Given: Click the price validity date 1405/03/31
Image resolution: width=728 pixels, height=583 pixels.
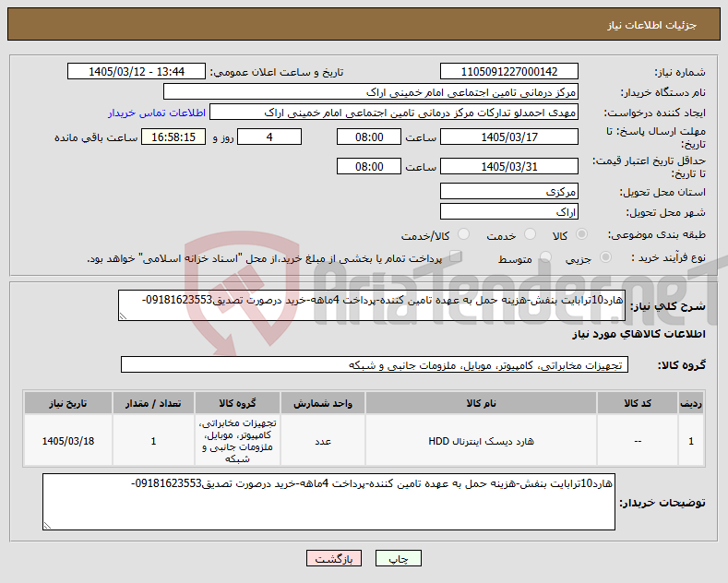Looking at the screenshot, I should coord(508,166).
